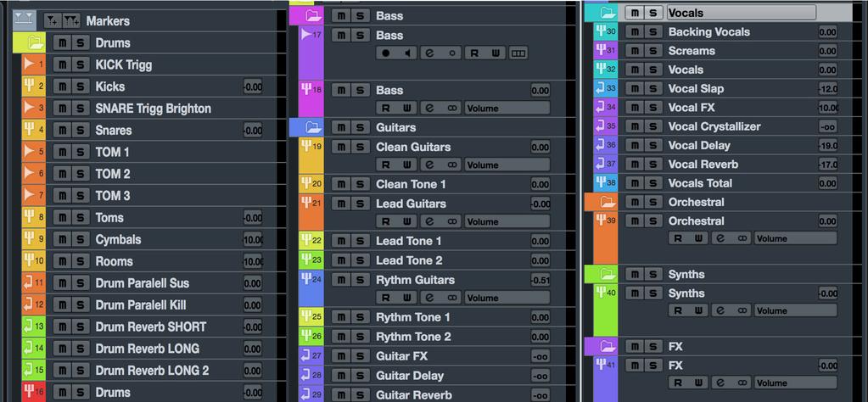Click the selected Vocals folder name field
868x402 pixels.
[x=742, y=12]
